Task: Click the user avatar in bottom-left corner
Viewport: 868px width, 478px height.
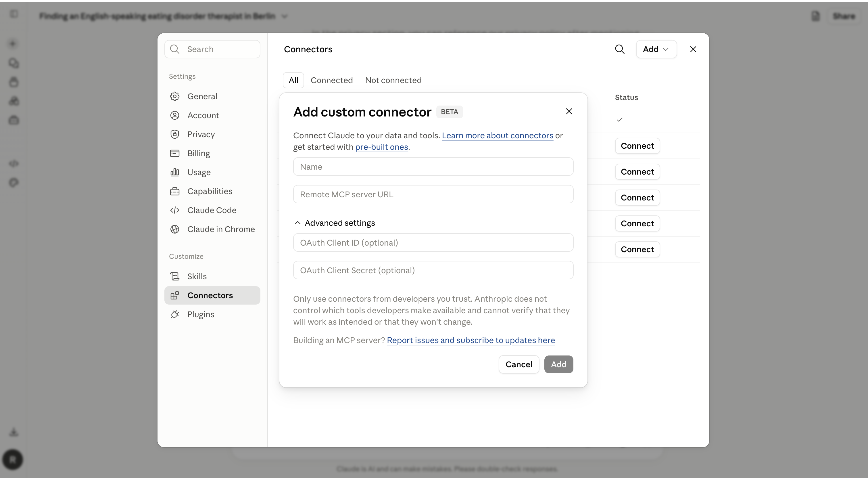Action: click(13, 459)
